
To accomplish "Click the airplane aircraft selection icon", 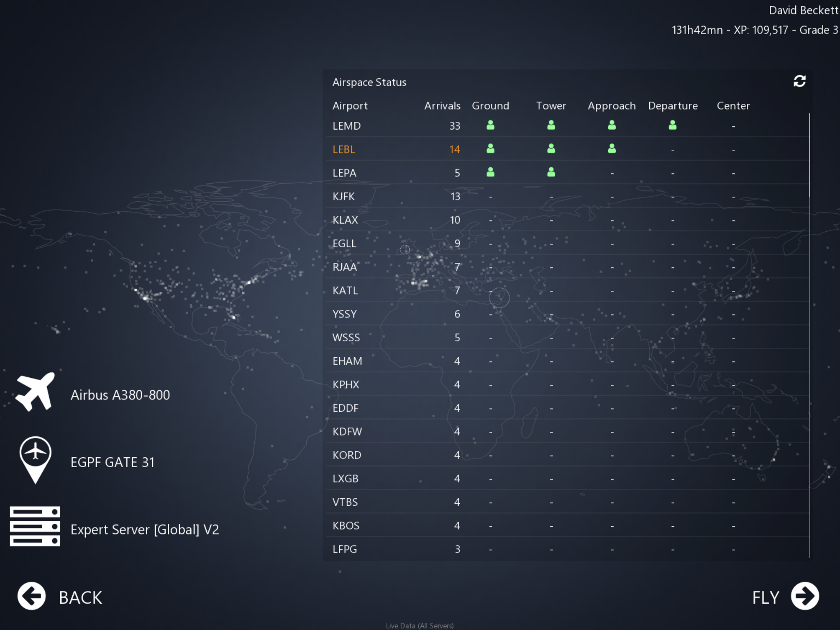I will (x=35, y=392).
